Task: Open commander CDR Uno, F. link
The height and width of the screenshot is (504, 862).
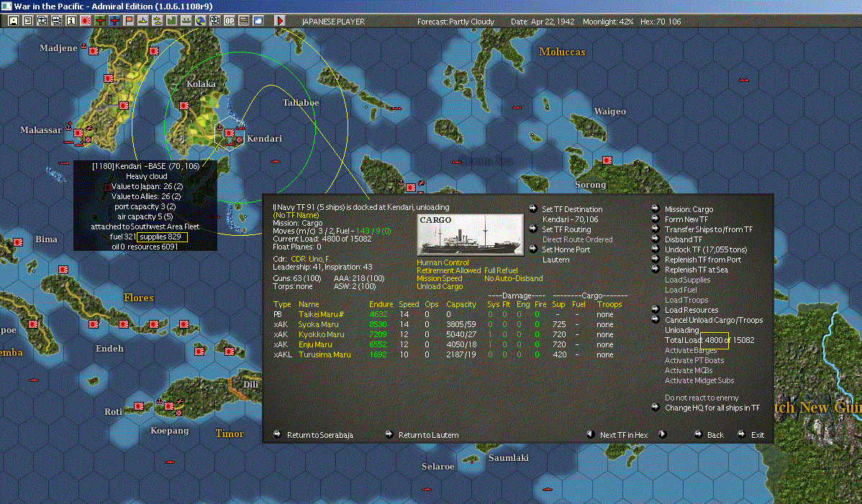Action: [x=310, y=259]
